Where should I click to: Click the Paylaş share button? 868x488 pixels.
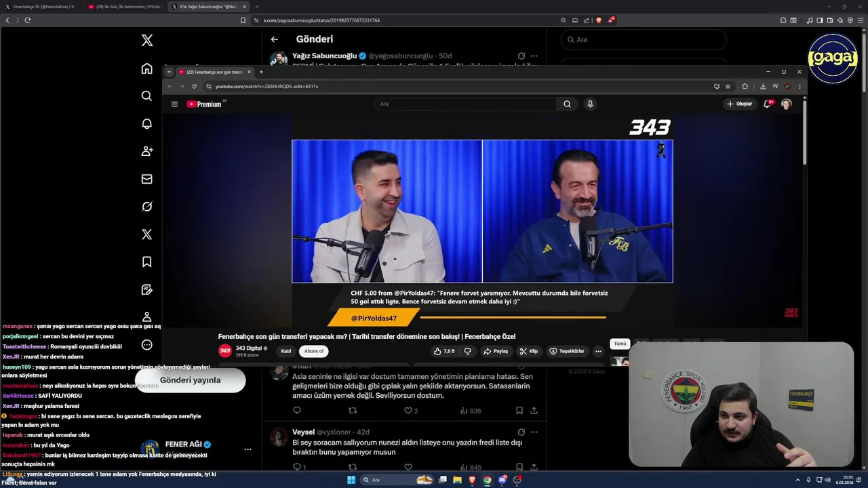click(x=496, y=351)
